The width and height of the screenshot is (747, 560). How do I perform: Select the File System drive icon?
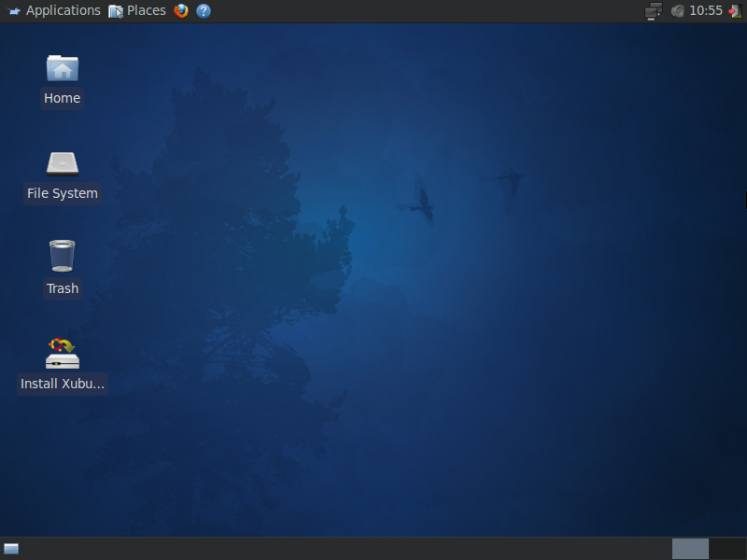pyautogui.click(x=63, y=163)
